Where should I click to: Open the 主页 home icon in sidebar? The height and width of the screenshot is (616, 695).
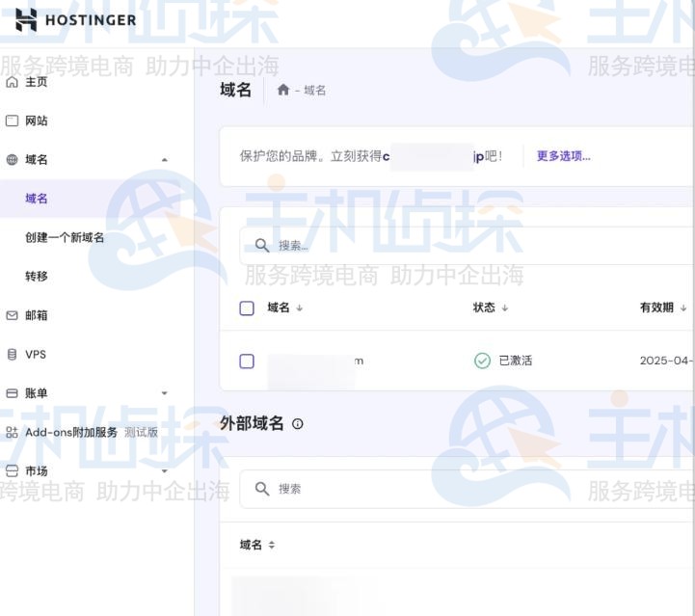click(x=12, y=82)
